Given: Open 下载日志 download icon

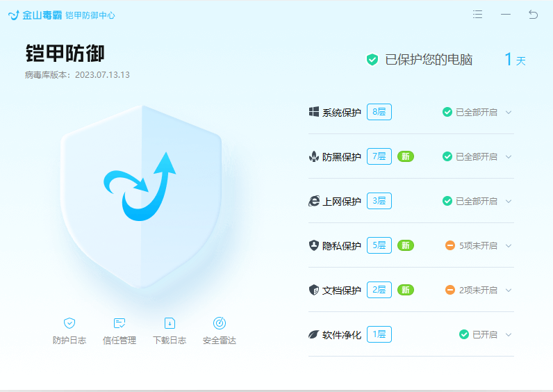Looking at the screenshot, I should tap(170, 323).
